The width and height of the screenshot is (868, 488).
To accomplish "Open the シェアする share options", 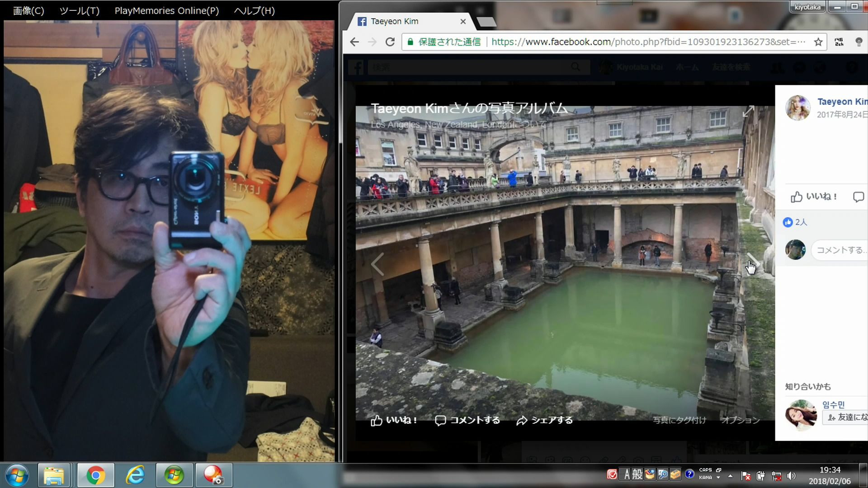I will coord(544,420).
